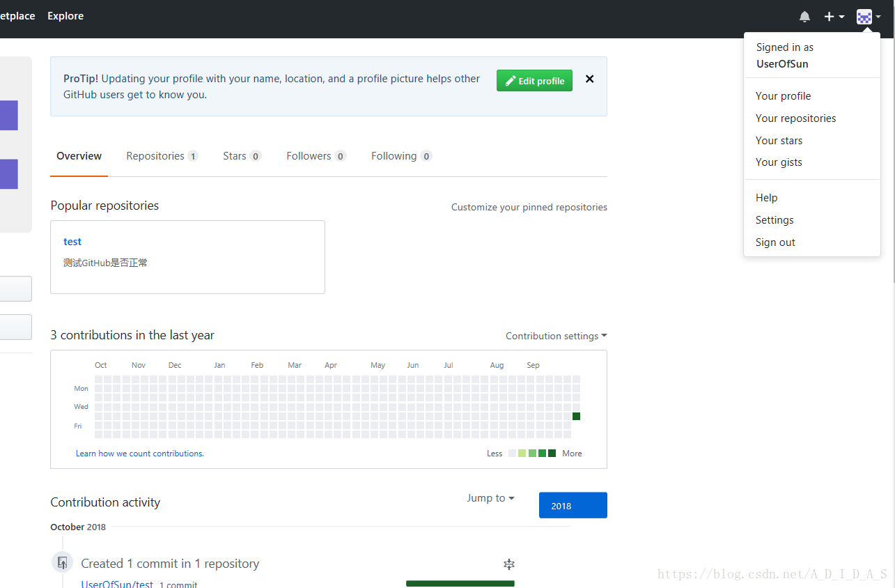895x588 pixels.
Task: Click the darkest green legend swatch
Action: (x=552, y=454)
